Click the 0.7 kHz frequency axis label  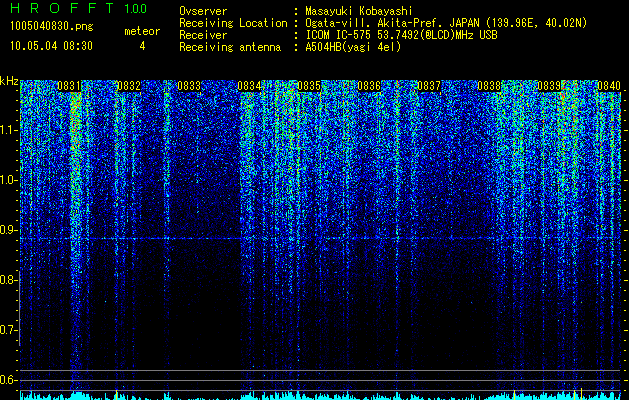pos(9,330)
